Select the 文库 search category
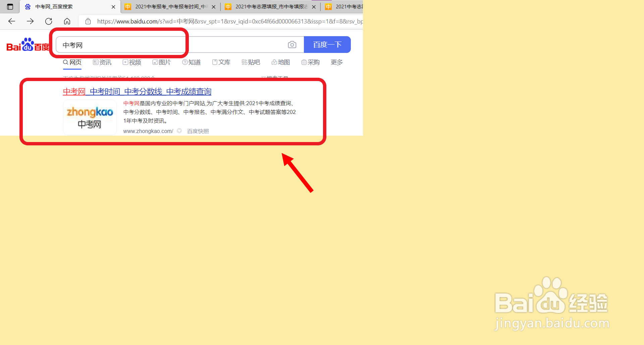 (x=221, y=62)
